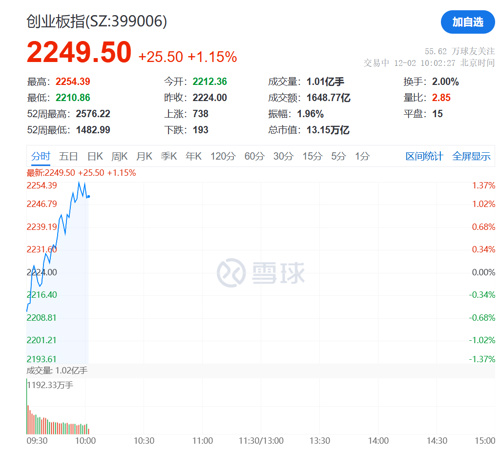Switch to 60分 interval chart
The width and height of the screenshot is (500, 453).
(254, 156)
